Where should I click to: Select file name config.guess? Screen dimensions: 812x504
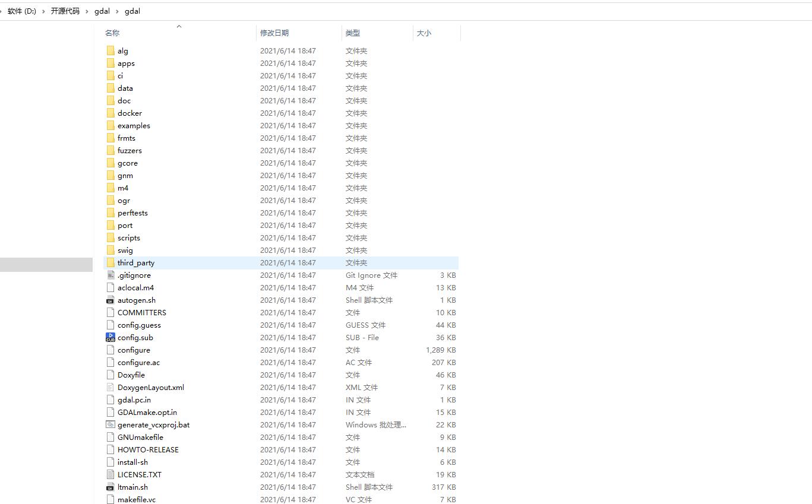click(x=139, y=325)
